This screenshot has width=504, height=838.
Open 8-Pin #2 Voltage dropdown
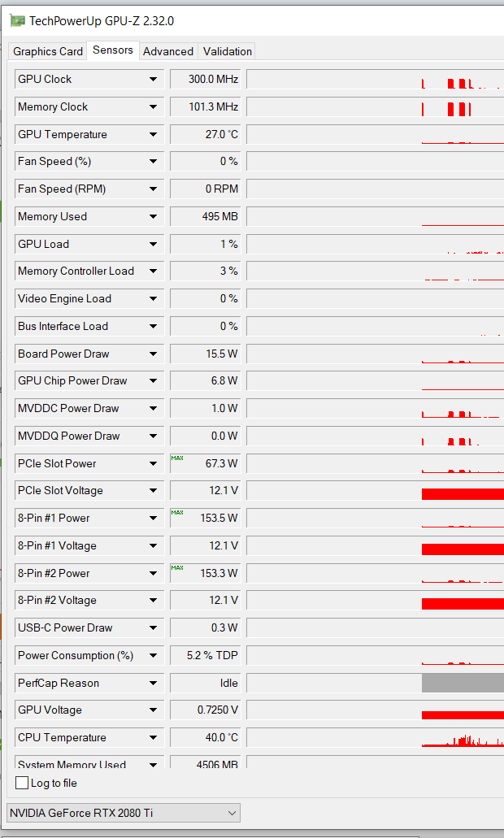(153, 601)
